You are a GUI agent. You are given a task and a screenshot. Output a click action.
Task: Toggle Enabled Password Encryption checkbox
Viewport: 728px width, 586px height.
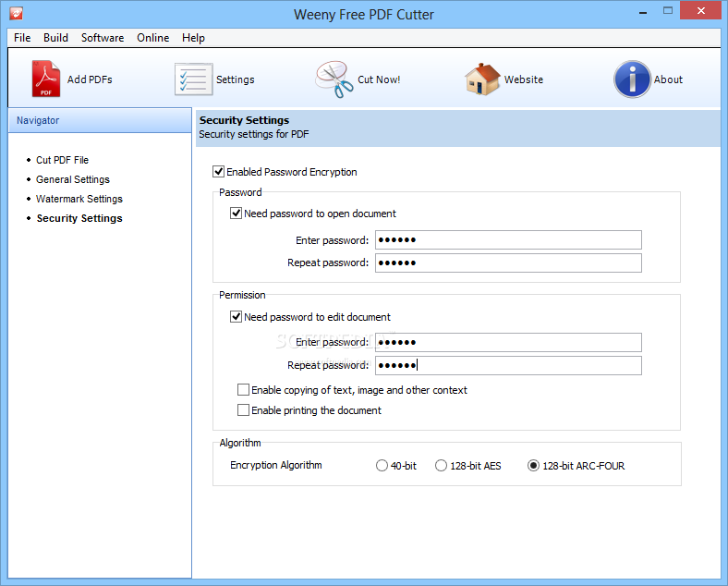pos(218,172)
